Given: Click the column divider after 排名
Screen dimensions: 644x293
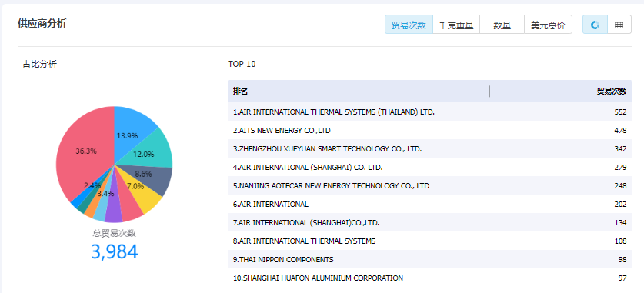Looking at the screenshot, I should click(490, 91).
